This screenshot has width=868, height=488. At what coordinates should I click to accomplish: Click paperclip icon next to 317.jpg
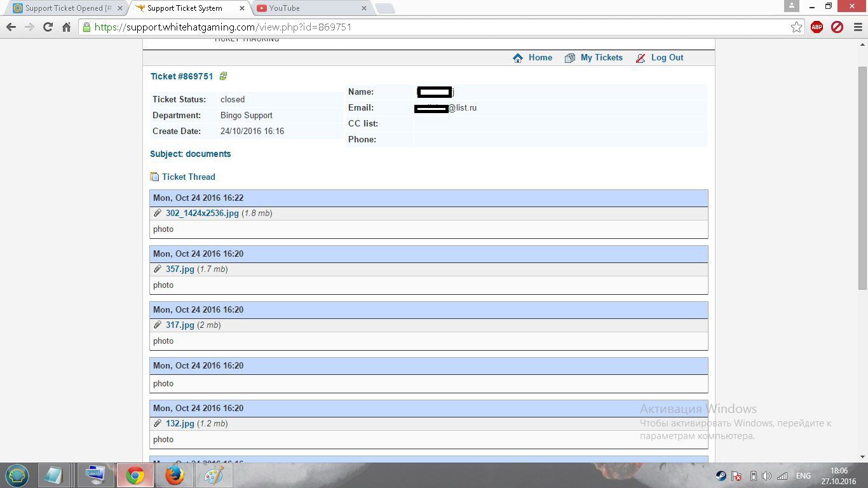(x=158, y=325)
